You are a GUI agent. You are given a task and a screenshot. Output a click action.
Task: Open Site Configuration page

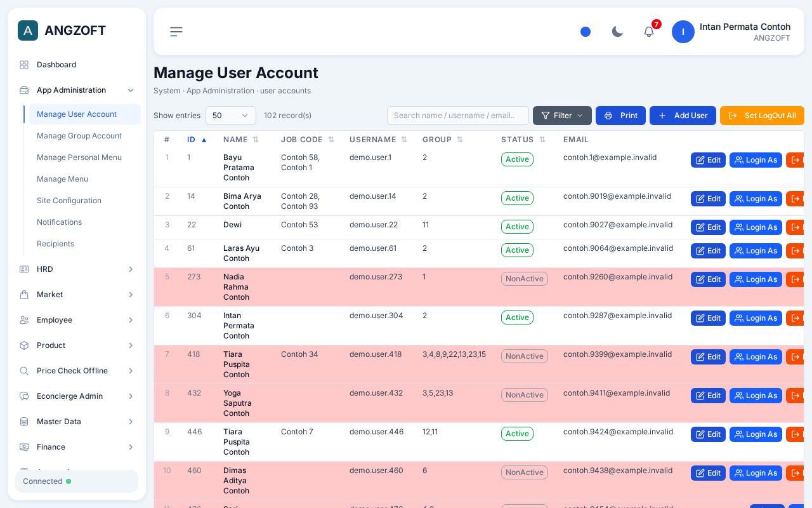84,201
